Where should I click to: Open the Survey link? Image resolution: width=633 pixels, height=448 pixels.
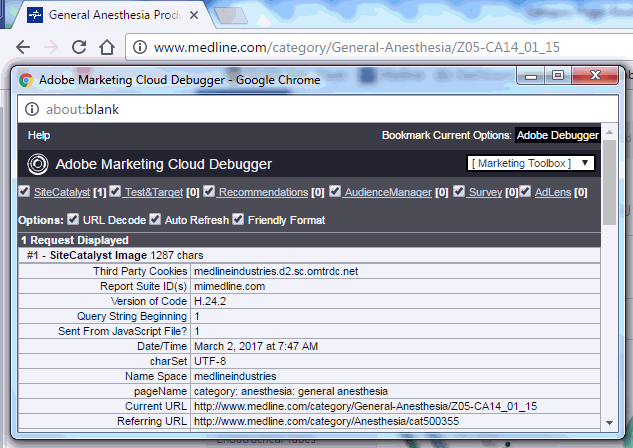(485, 192)
